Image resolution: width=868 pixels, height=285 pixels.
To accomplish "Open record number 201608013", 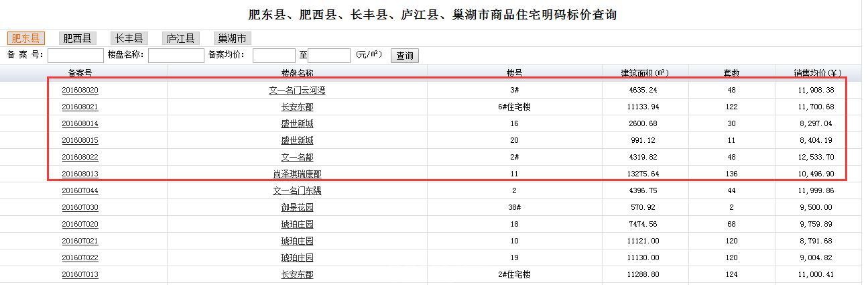I will pyautogui.click(x=80, y=174).
